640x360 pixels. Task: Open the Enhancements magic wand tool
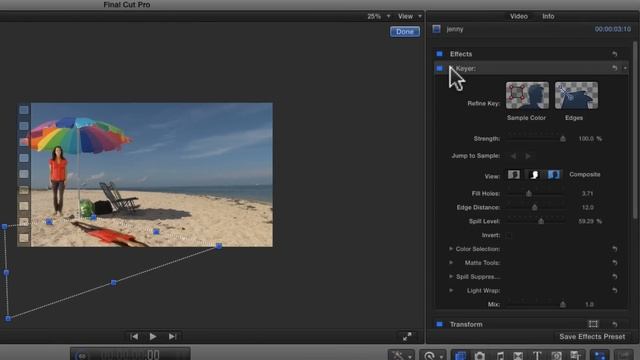tap(398, 356)
